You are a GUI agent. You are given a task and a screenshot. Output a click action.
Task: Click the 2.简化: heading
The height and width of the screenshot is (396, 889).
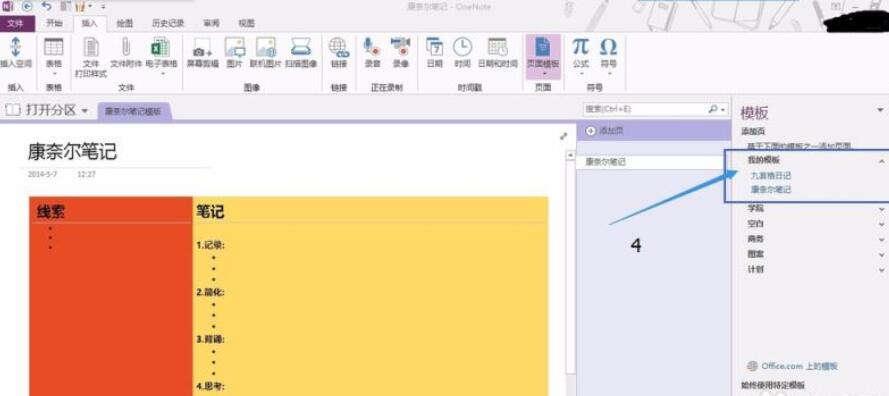[x=210, y=292]
